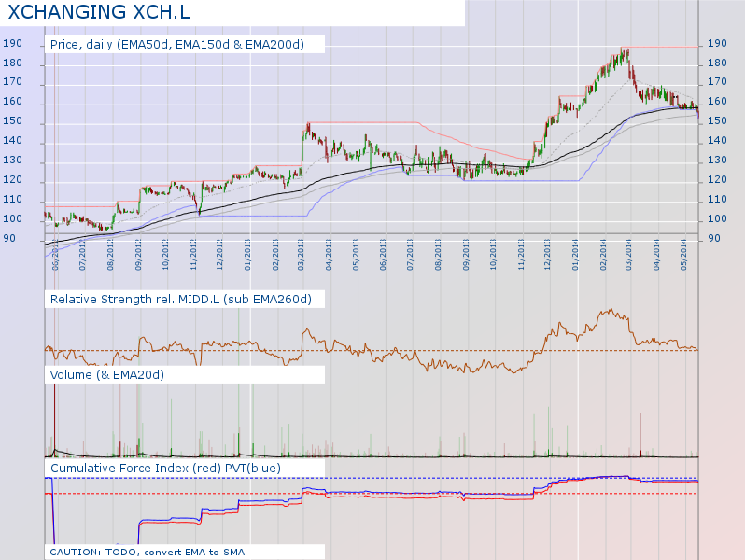
Task: Click the 100 value on the right price axis
Action: [x=717, y=218]
